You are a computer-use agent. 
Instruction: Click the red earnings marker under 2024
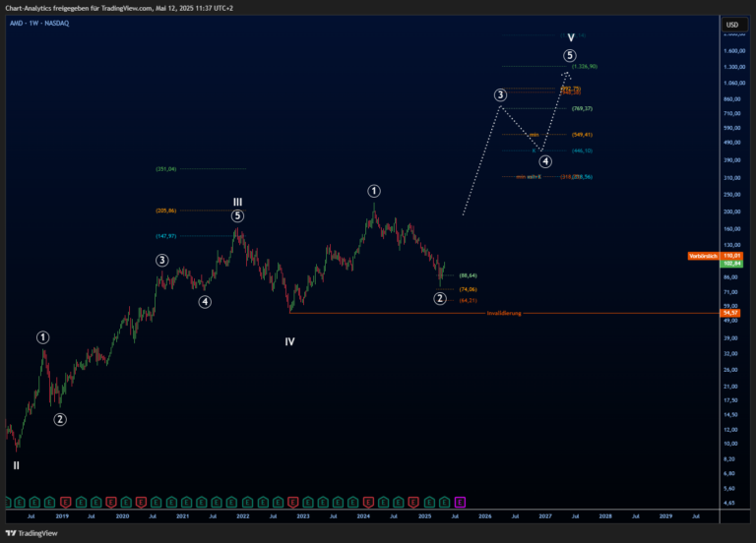pyautogui.click(x=368, y=503)
